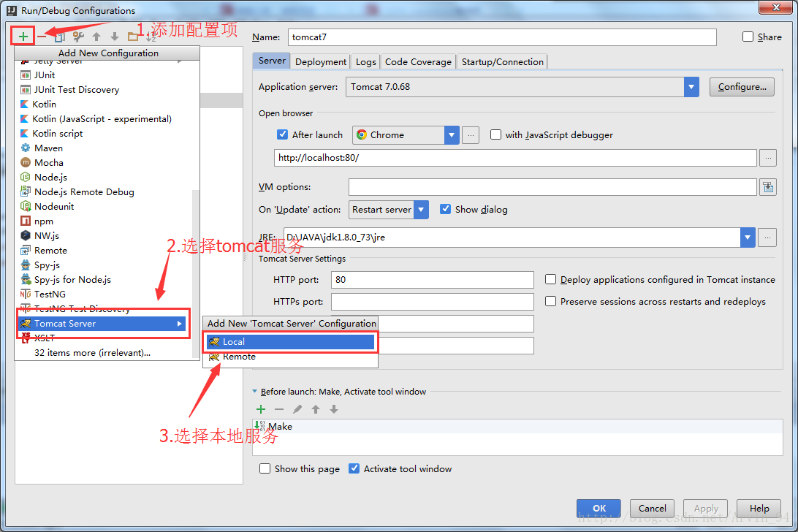This screenshot has height=532, width=798.
Task: Click the Node.js icon in list
Action: coord(26,178)
